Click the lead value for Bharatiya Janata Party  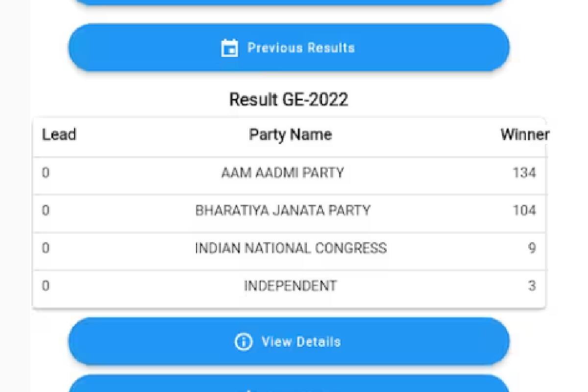tap(46, 211)
